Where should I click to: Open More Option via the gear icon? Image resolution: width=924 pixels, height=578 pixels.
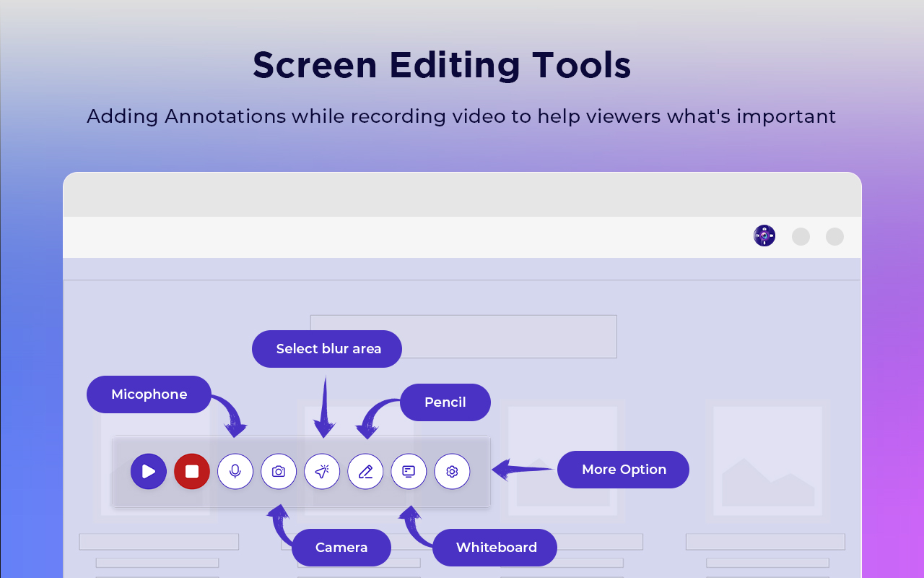coord(452,471)
